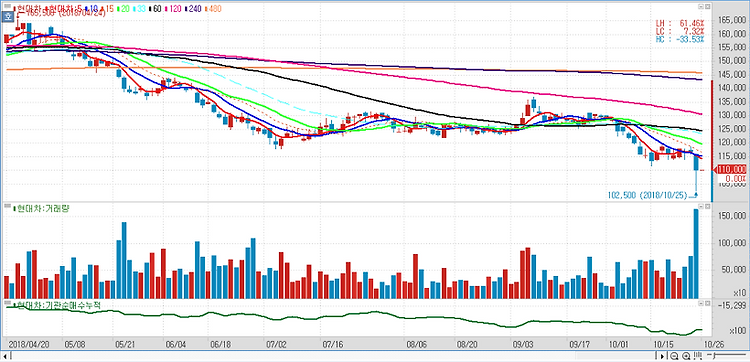Screen dimensions: 750x362
Task: Close the price chart pane
Action: tap(707, 7)
